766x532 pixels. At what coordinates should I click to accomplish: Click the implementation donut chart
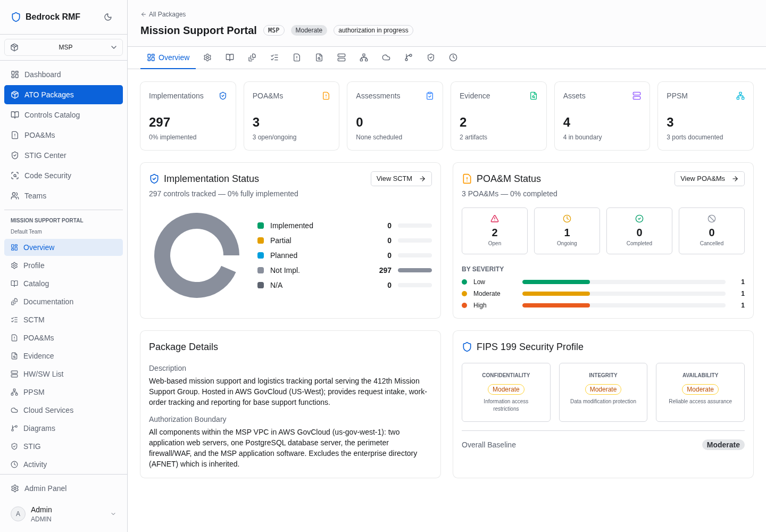coord(197,255)
